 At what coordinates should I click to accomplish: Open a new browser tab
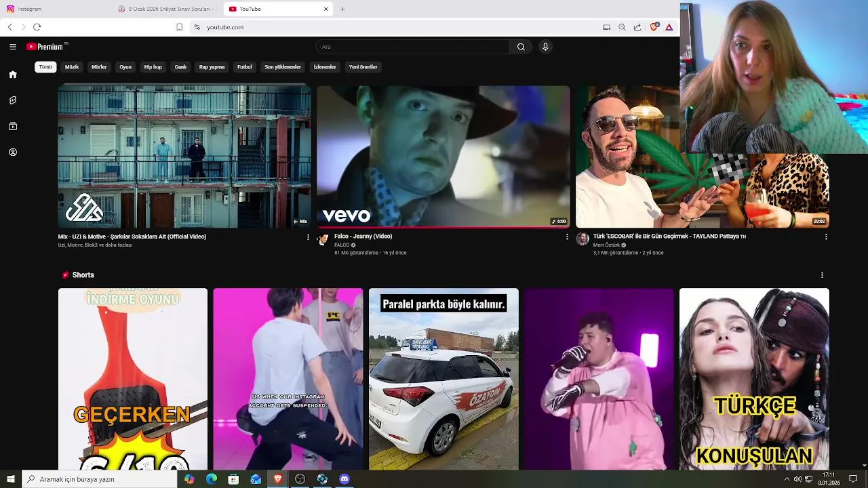[342, 9]
